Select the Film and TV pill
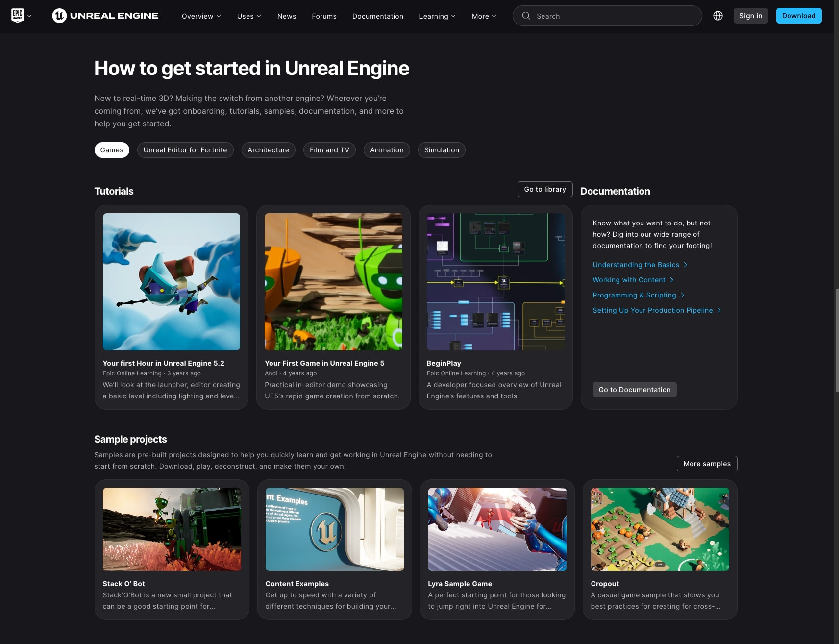The height and width of the screenshot is (644, 839). 329,150
